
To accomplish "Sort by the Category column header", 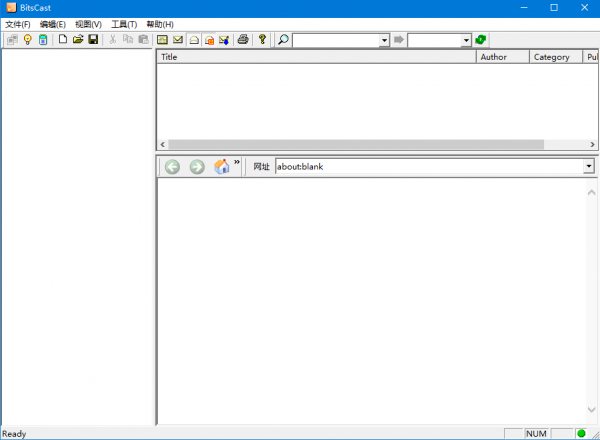I will click(556, 57).
